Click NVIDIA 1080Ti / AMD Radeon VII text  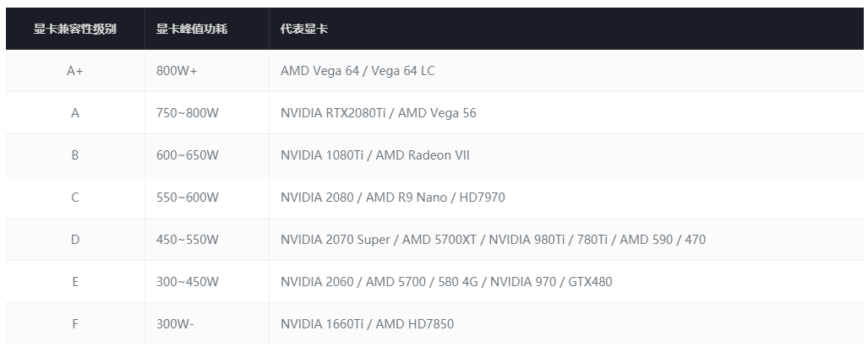coord(374,155)
